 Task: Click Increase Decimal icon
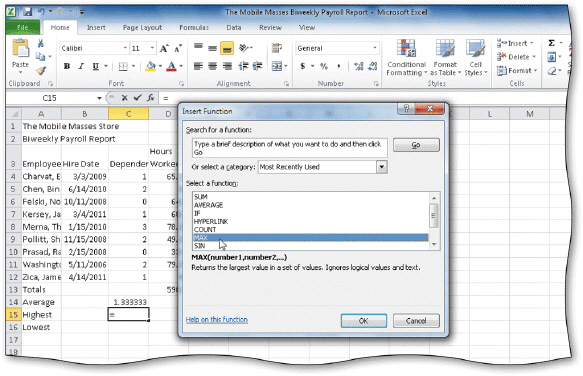click(358, 66)
